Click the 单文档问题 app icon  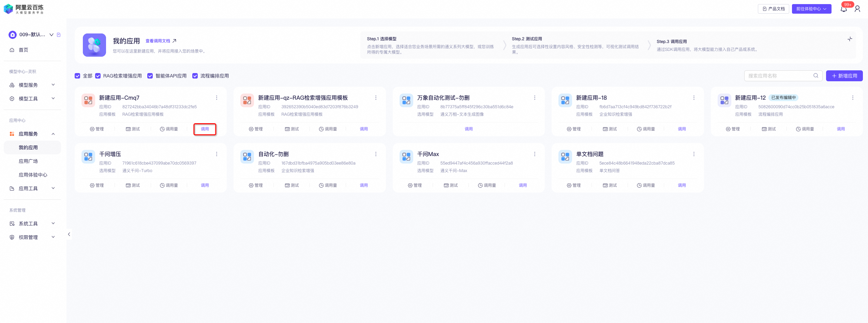pyautogui.click(x=565, y=156)
